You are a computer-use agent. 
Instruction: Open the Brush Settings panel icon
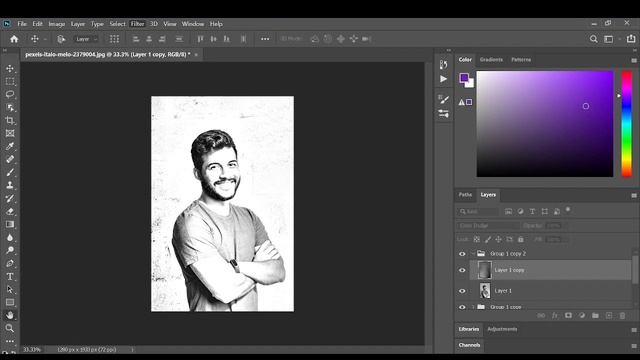(x=444, y=99)
